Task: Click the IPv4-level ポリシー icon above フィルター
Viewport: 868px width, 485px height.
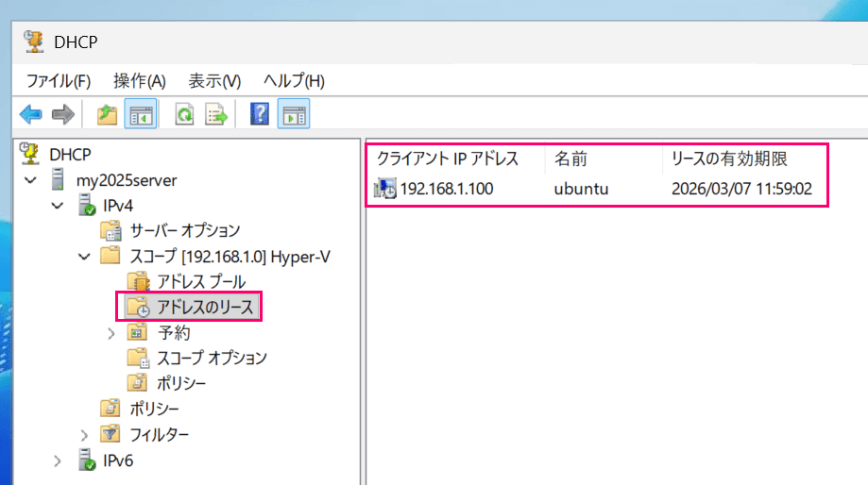Action: [111, 409]
